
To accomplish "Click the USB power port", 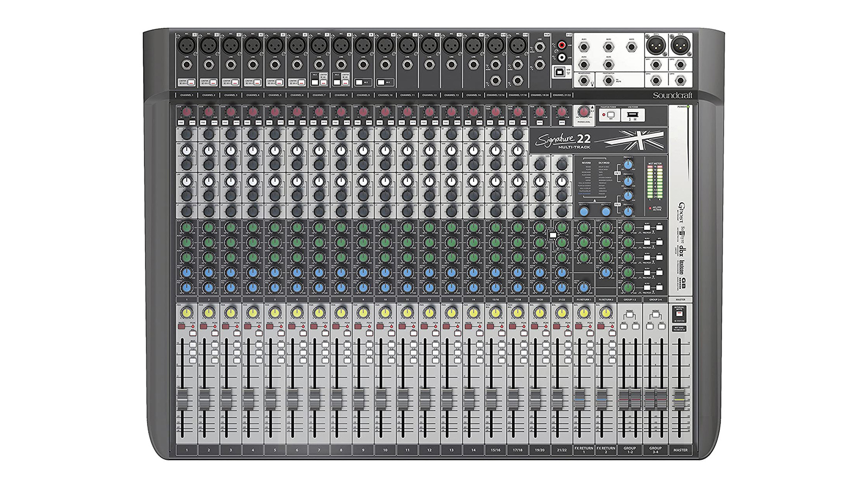I will tap(633, 114).
